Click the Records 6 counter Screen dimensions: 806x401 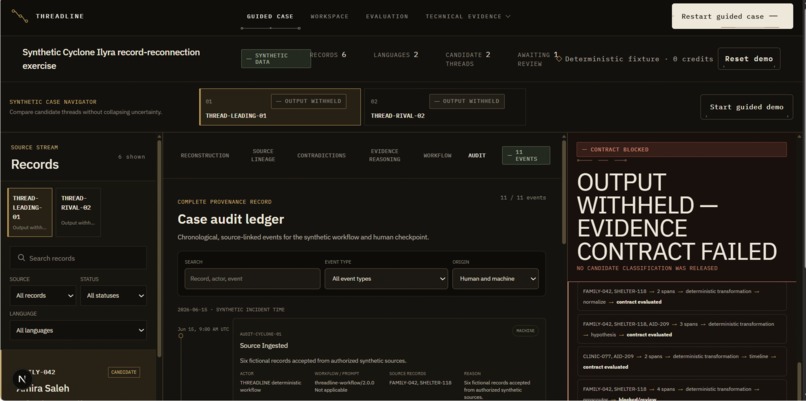click(x=328, y=54)
